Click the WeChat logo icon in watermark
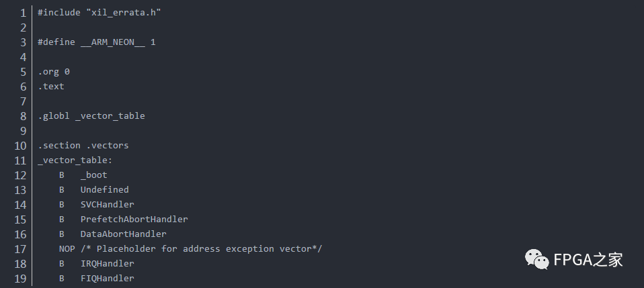644x288 pixels. 536,260
